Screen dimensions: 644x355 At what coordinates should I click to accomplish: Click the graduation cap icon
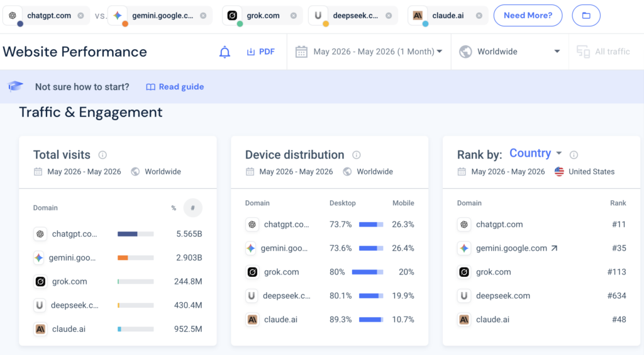point(16,86)
